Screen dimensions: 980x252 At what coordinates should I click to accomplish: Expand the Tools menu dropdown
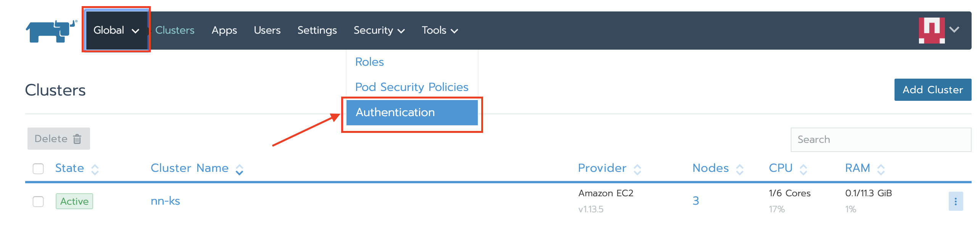pyautogui.click(x=439, y=30)
